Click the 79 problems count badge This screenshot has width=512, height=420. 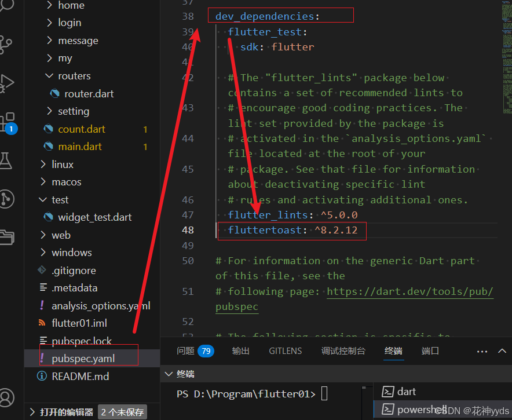[206, 351]
